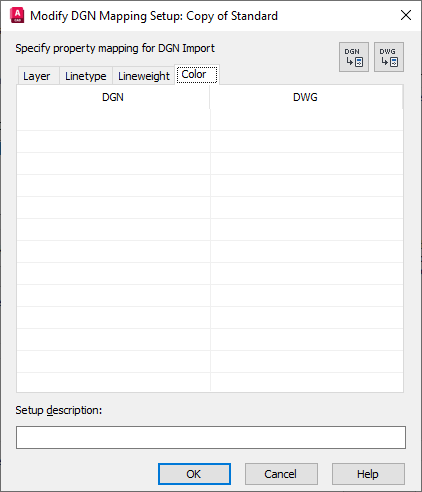
Task: Select the second-row cell in DWG column
Action: click(307, 142)
